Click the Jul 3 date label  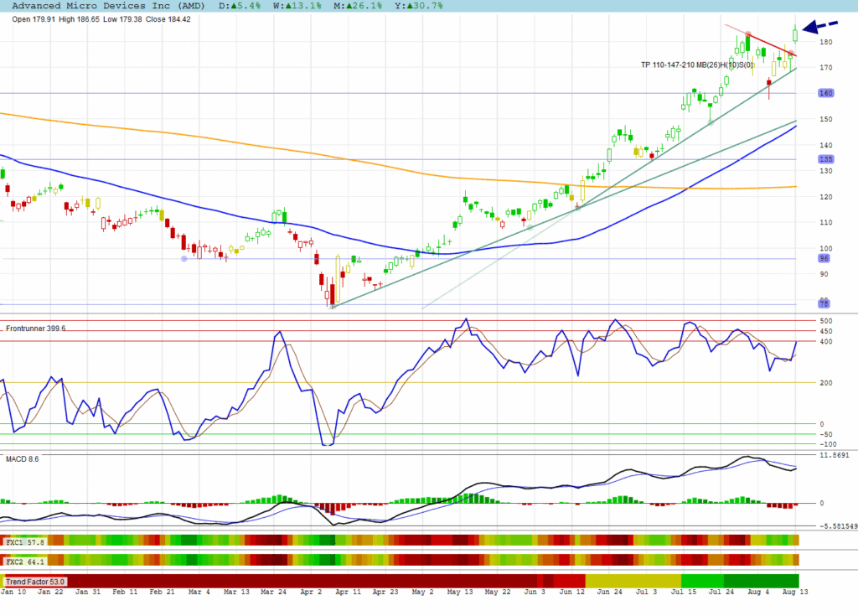[646, 592]
